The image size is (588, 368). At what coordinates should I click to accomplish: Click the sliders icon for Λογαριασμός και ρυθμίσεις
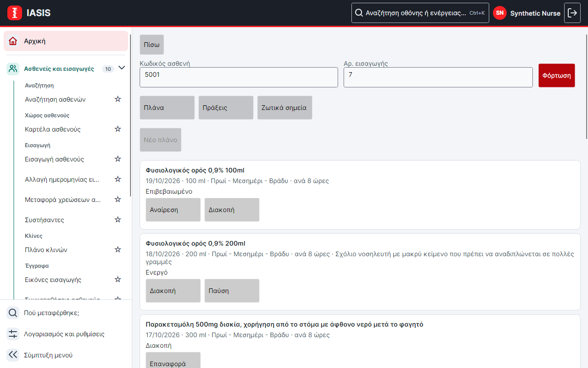point(13,334)
